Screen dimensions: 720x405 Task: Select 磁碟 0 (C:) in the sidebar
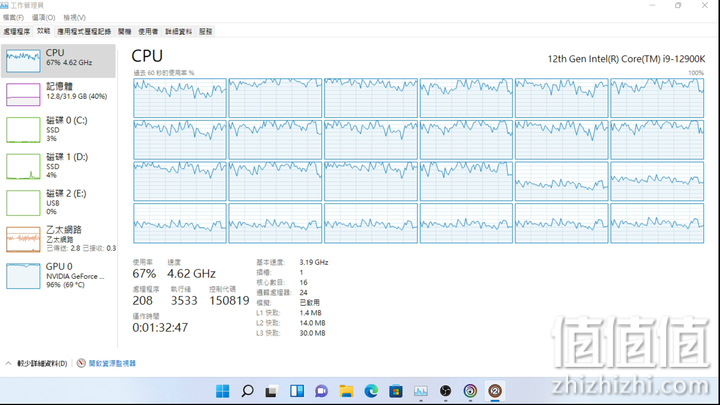coord(58,129)
